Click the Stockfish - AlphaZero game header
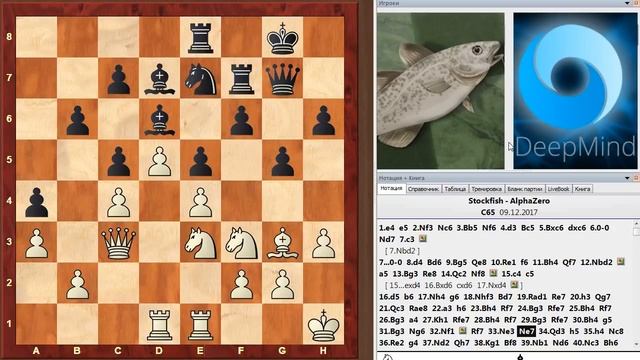The image size is (640, 360). pos(509,201)
